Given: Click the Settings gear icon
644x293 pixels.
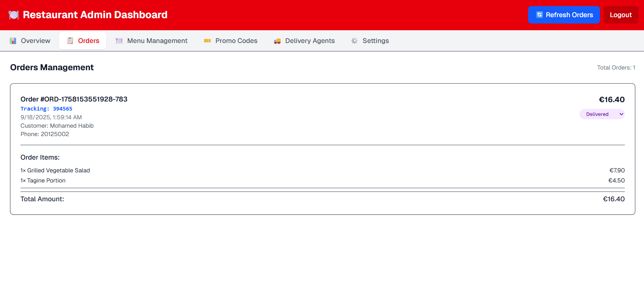Looking at the screenshot, I should pyautogui.click(x=354, y=41).
